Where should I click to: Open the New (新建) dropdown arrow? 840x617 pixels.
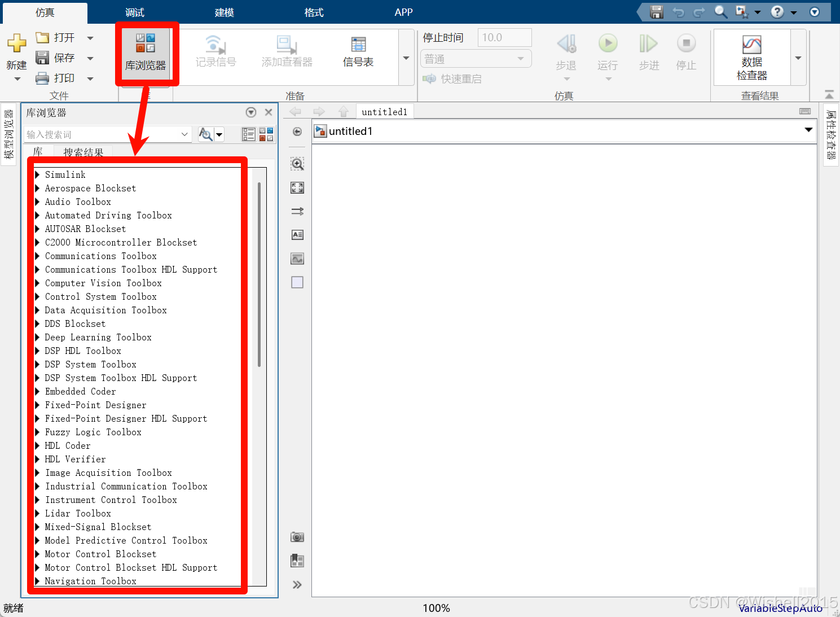coord(17,79)
